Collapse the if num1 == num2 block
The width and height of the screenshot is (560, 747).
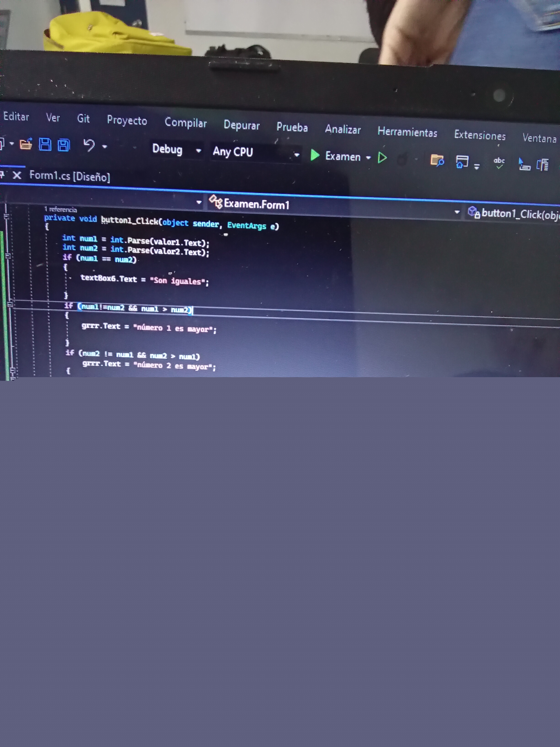tap(8, 256)
